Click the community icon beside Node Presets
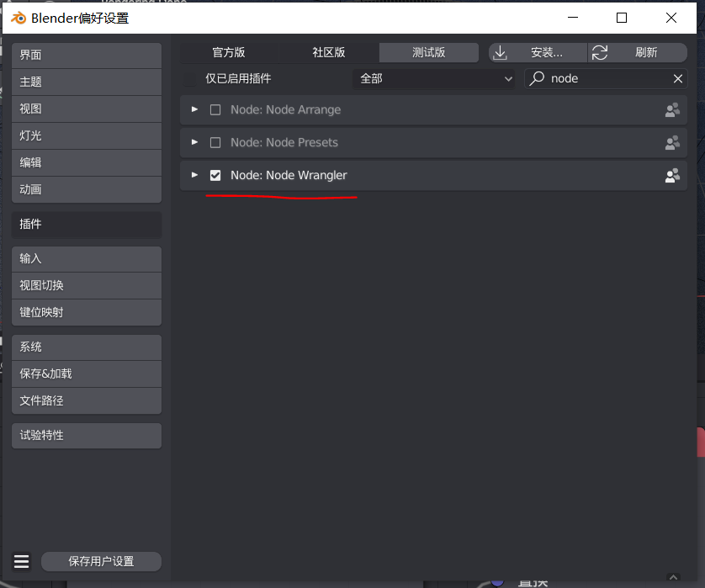Screen dimensions: 705x588 [x=672, y=142]
